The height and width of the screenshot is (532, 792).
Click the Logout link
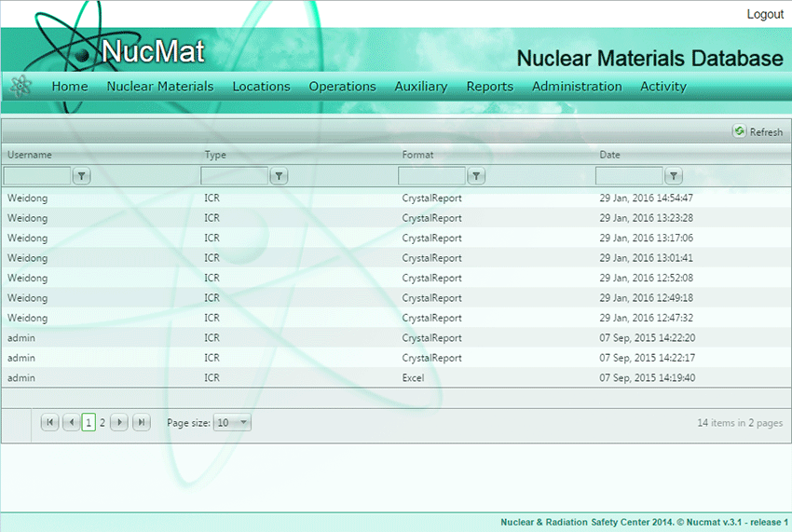[x=765, y=14]
